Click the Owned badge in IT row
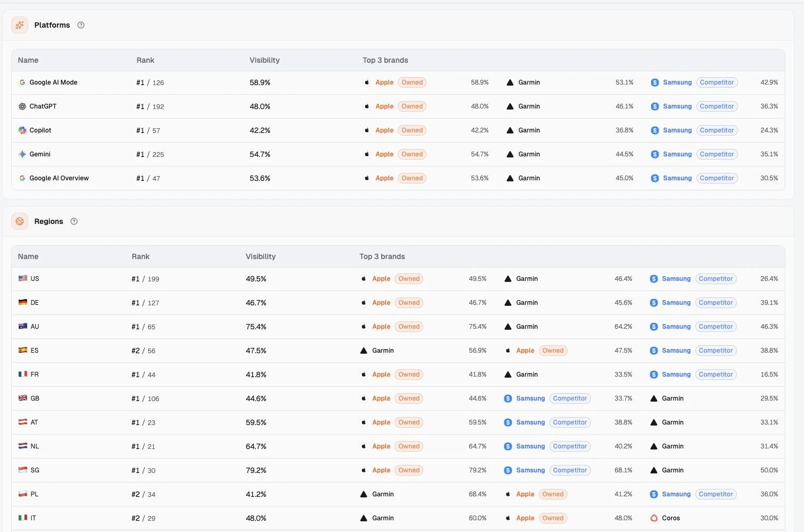This screenshot has width=804, height=532. (x=553, y=518)
